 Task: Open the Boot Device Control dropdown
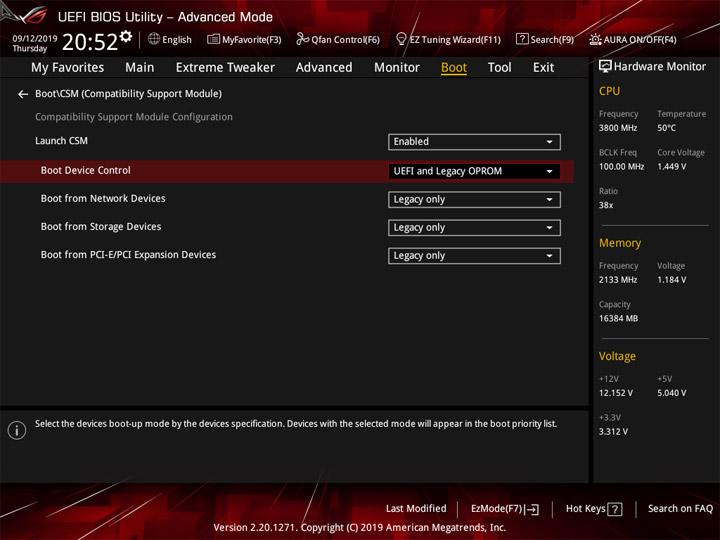474,171
